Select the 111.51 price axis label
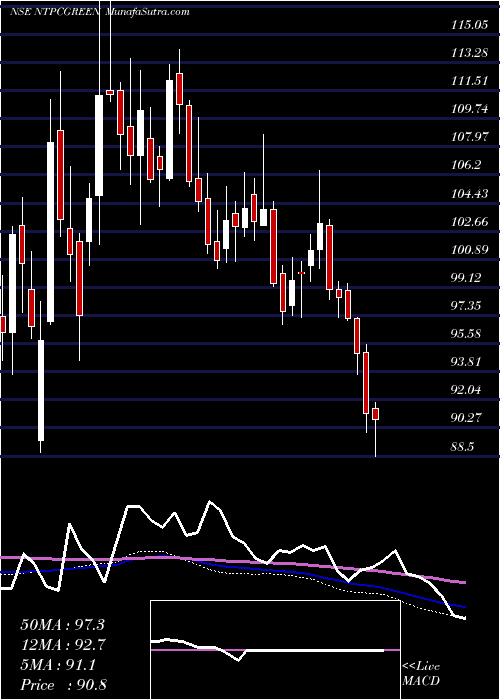 (x=469, y=81)
